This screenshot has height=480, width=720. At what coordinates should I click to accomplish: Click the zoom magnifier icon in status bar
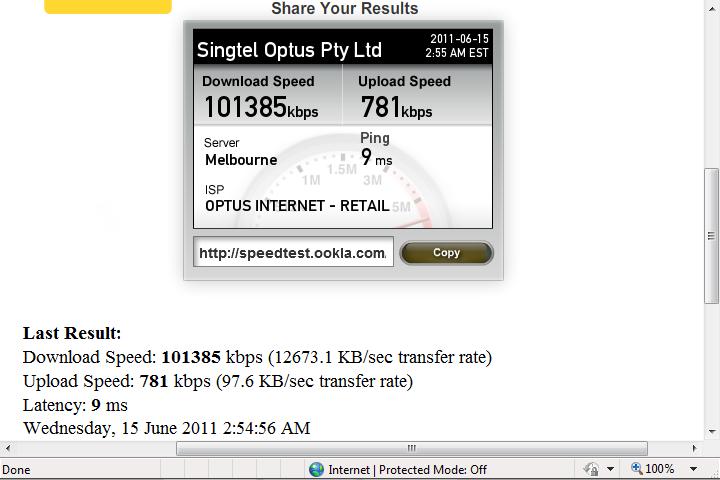[636, 469]
